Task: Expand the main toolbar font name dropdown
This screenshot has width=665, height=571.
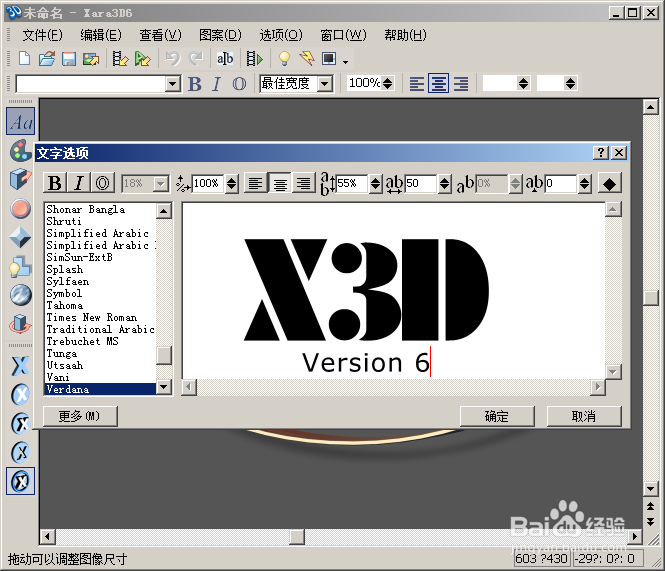Action: pos(172,84)
